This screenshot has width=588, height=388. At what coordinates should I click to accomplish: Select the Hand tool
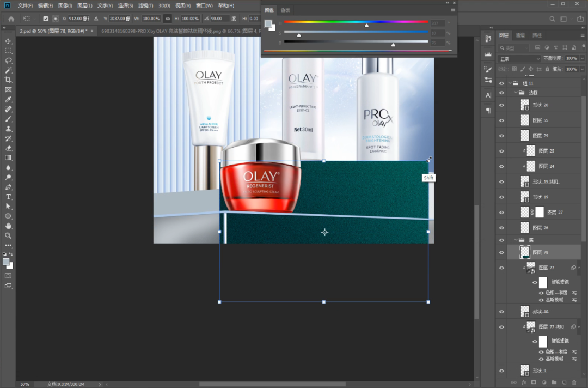(x=8, y=226)
